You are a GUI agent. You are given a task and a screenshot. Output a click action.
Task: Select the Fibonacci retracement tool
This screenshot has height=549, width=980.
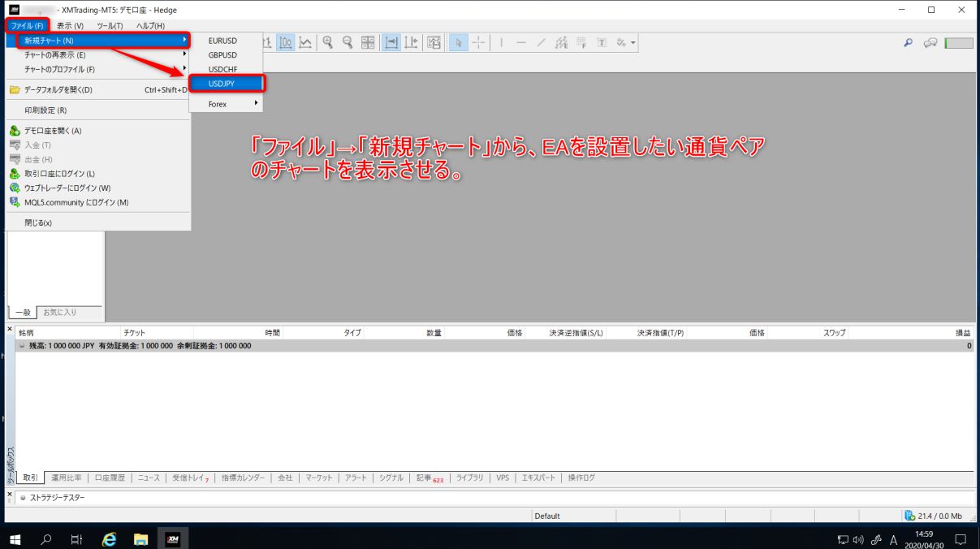coord(581,42)
